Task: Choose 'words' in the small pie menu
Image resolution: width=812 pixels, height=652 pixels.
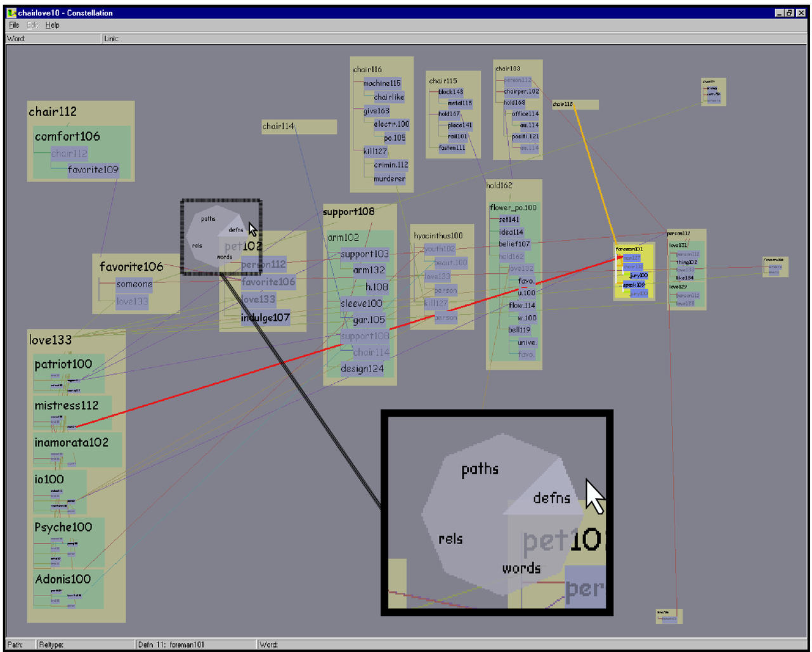Action: pyautogui.click(x=224, y=257)
